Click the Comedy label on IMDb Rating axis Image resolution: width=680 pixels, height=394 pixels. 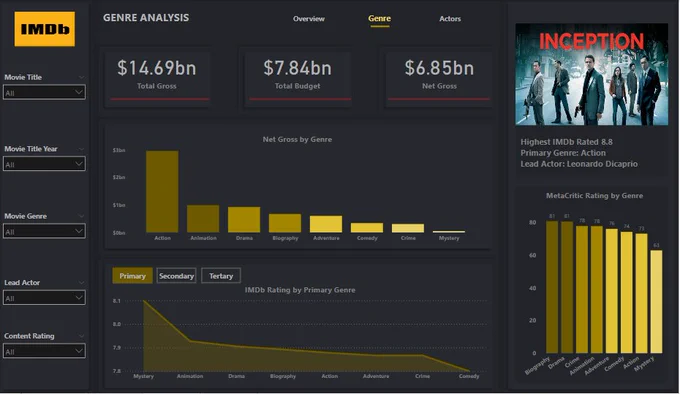[x=469, y=376]
